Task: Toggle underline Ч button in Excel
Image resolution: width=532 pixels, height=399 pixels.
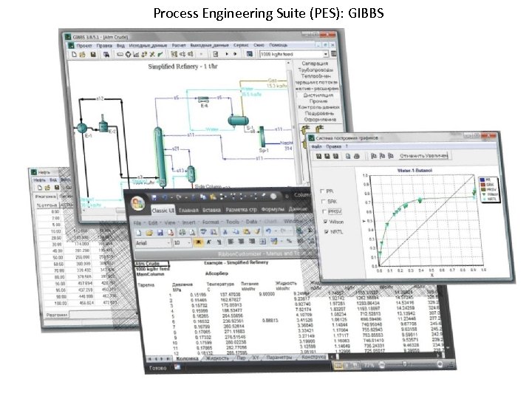Action: pos(219,242)
